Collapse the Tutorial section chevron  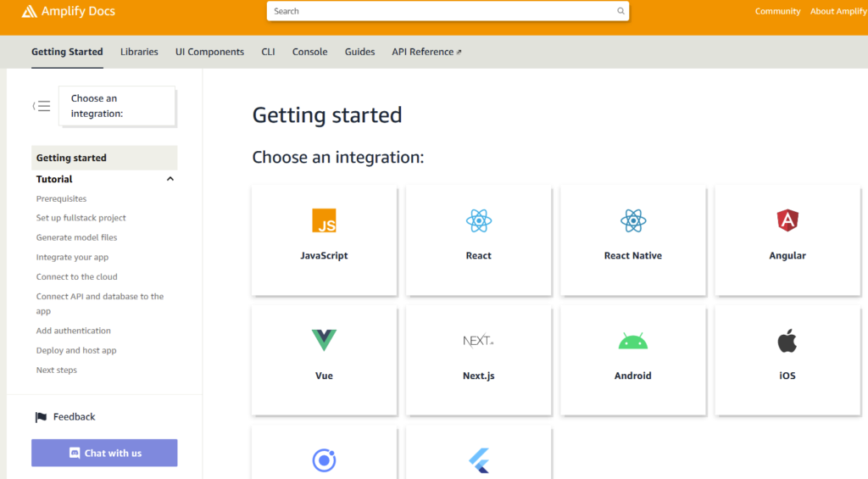(170, 179)
